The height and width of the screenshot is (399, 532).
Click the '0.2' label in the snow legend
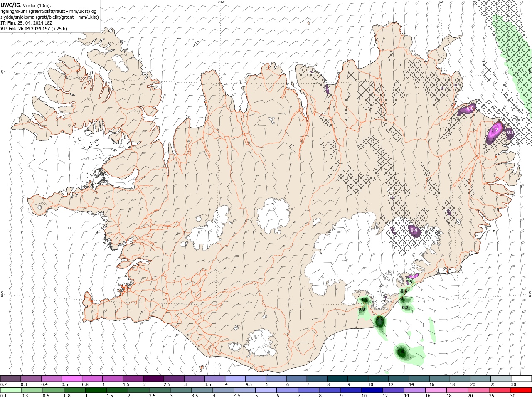pos(3,384)
